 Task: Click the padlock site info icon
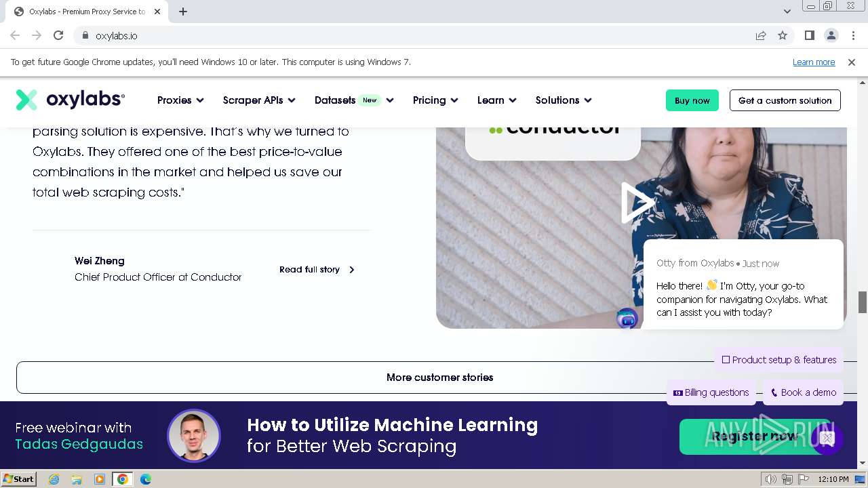point(85,35)
